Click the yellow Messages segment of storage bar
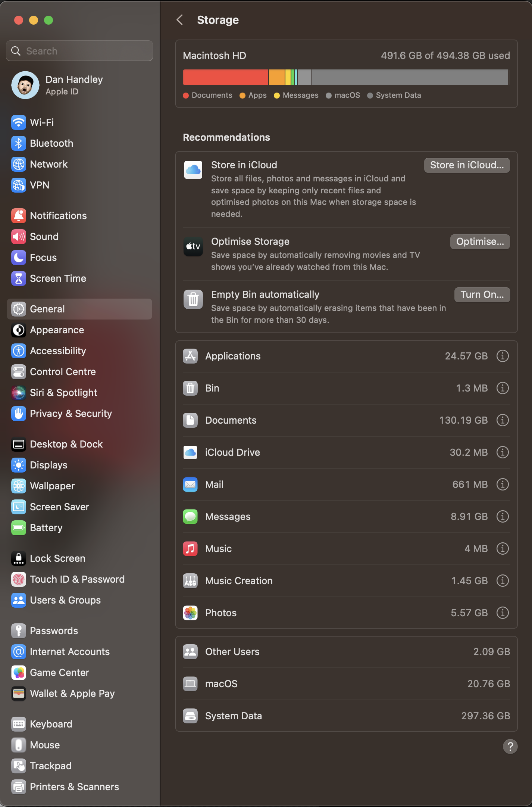 288,77
